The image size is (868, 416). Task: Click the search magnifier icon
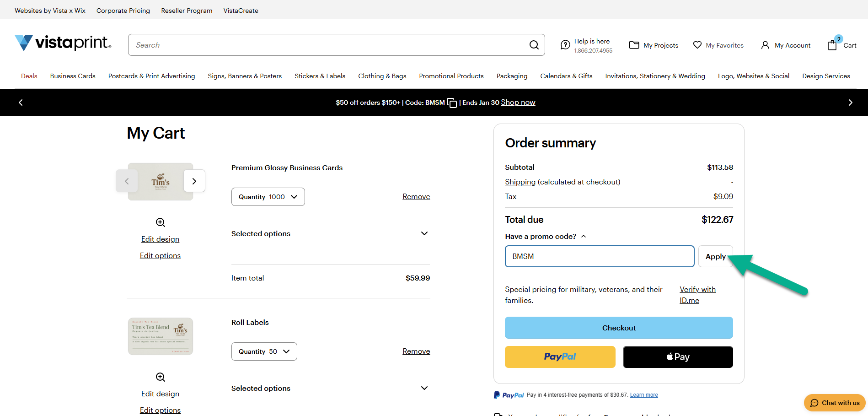(x=534, y=45)
